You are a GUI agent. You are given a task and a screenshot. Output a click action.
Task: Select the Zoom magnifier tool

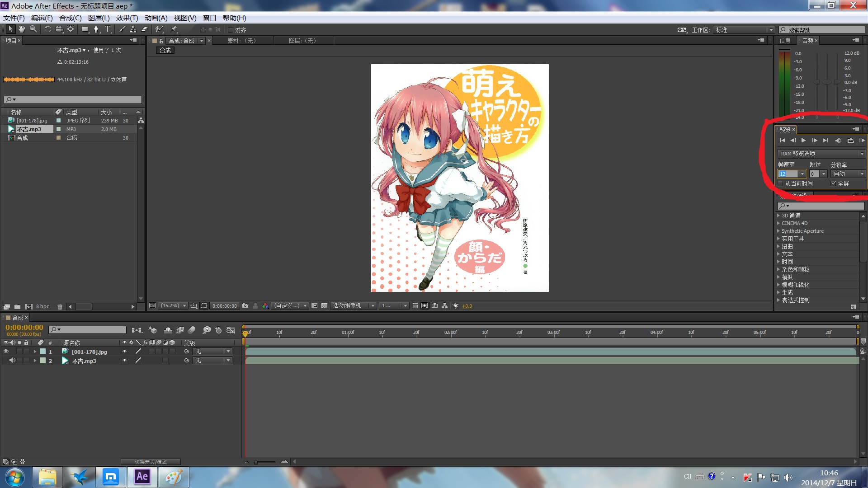tap(33, 29)
